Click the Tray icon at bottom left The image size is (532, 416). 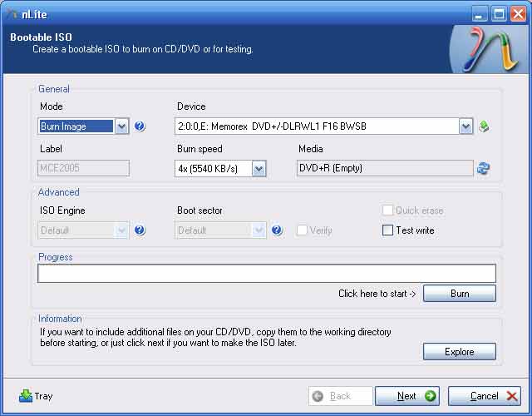pos(26,396)
